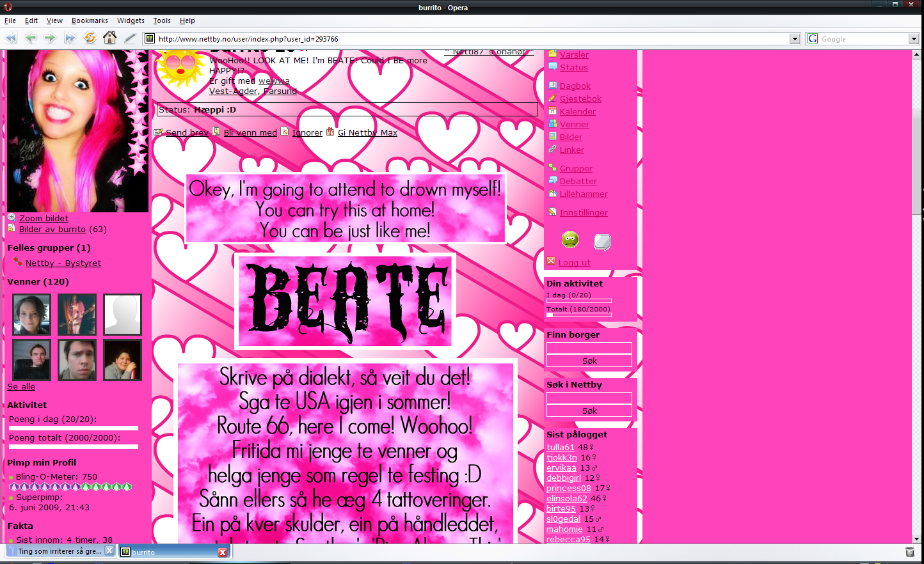
Task: Click Søk button under Søk i Nettby
Action: (x=589, y=411)
